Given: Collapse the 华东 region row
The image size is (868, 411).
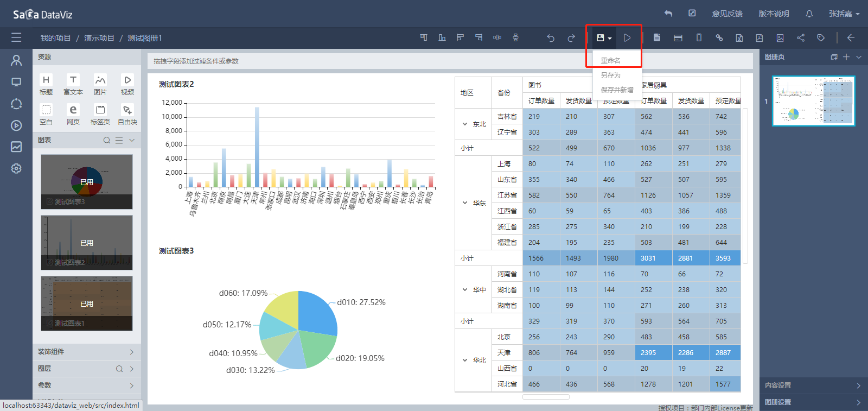Looking at the screenshot, I should point(465,203).
